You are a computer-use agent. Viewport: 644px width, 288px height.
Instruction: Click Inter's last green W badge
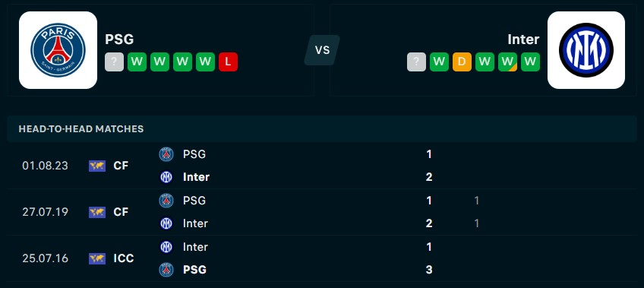[530, 62]
